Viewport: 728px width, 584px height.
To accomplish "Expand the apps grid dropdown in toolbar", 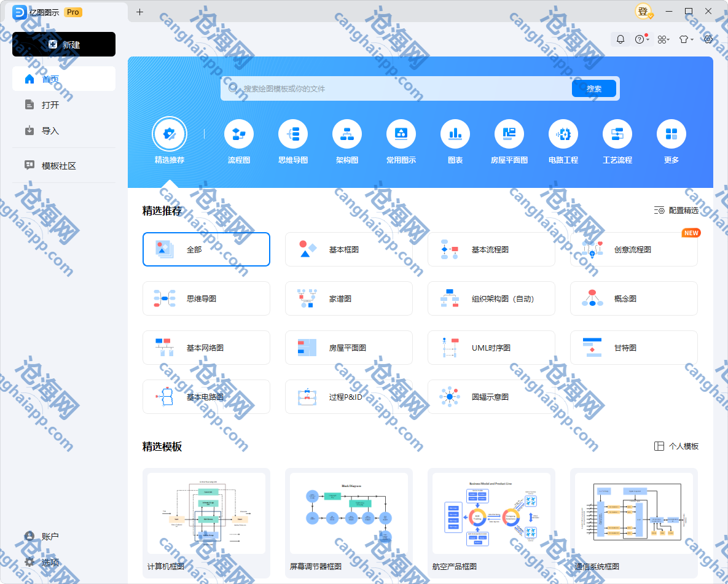I will (663, 39).
